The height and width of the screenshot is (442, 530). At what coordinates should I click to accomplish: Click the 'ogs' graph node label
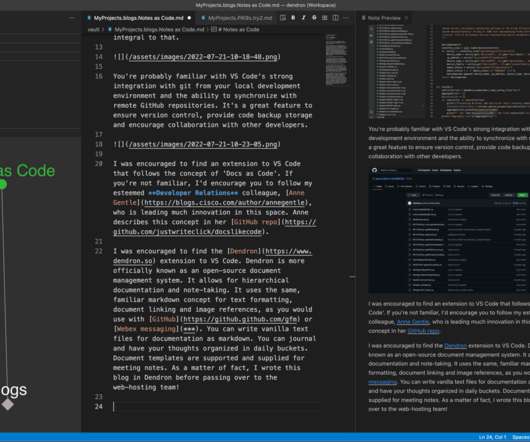click(14, 390)
